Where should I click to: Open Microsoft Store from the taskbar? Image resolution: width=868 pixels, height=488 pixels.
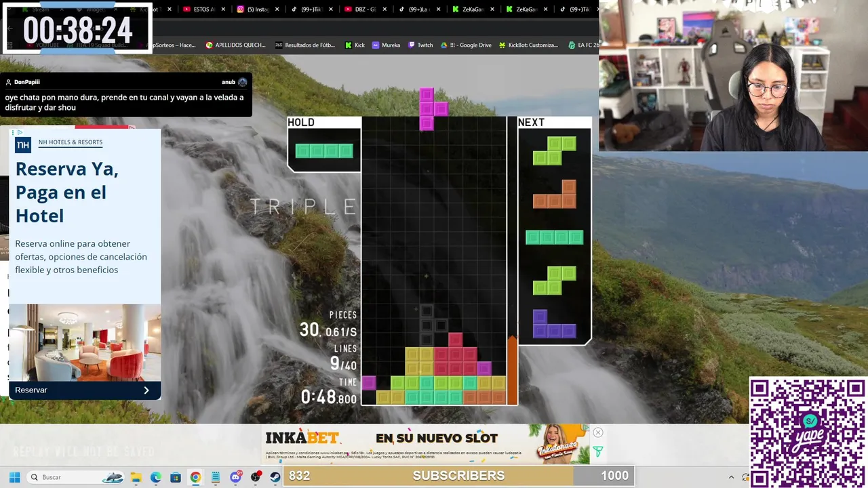coord(176,477)
